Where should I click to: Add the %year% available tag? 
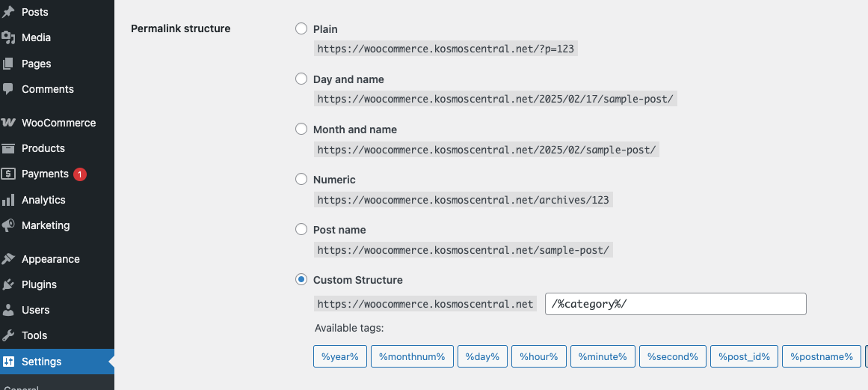coord(340,357)
